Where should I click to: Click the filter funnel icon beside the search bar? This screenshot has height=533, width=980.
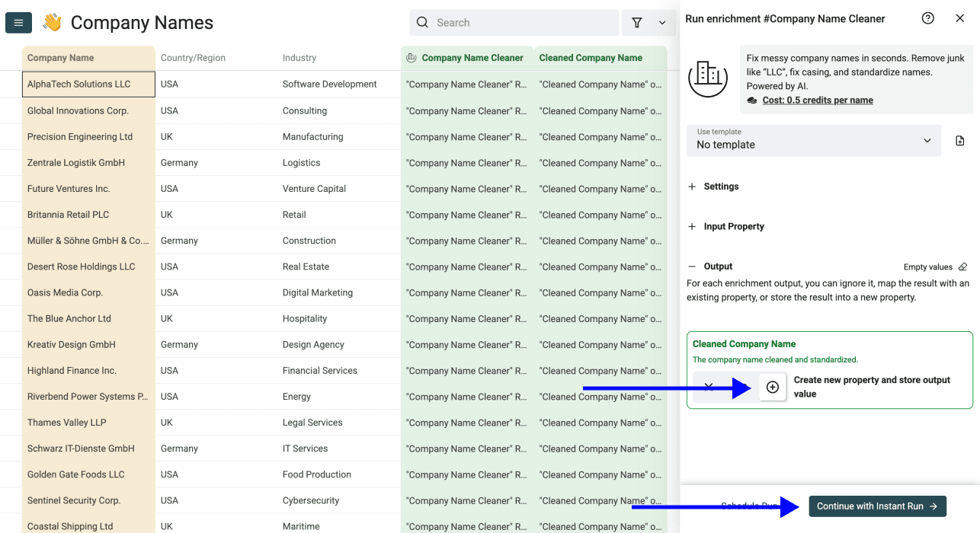[x=637, y=23]
